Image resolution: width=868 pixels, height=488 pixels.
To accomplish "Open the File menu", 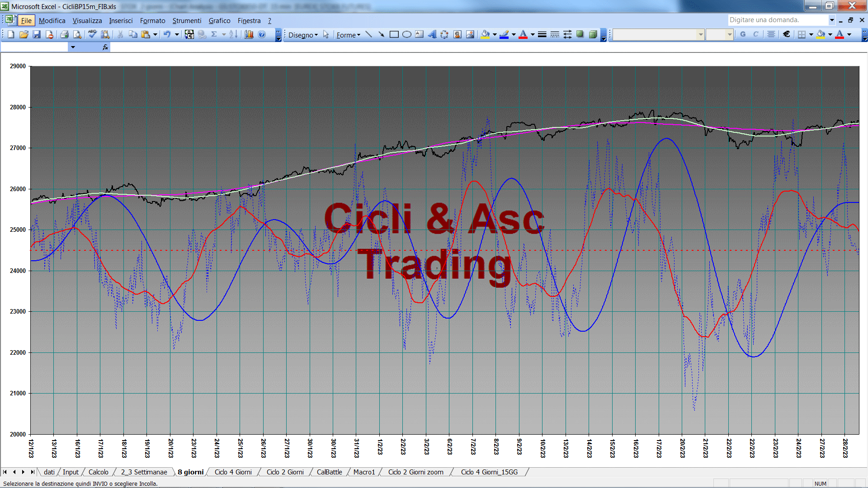I will click(x=26, y=21).
